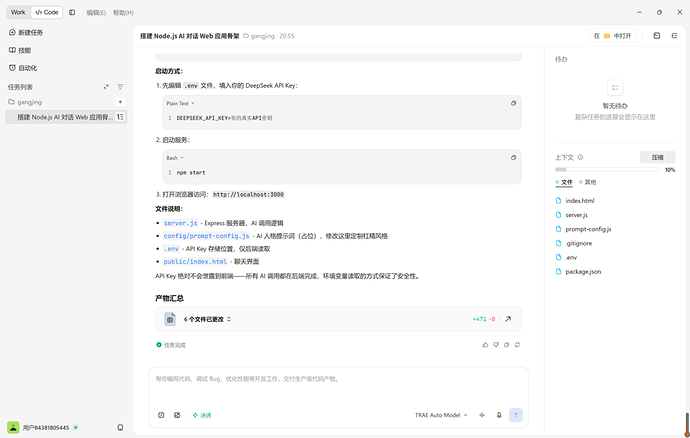Toggle the right side panel list icon

click(674, 36)
